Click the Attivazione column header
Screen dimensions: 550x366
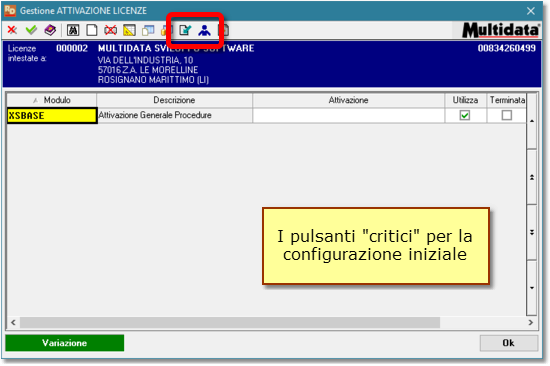click(348, 100)
